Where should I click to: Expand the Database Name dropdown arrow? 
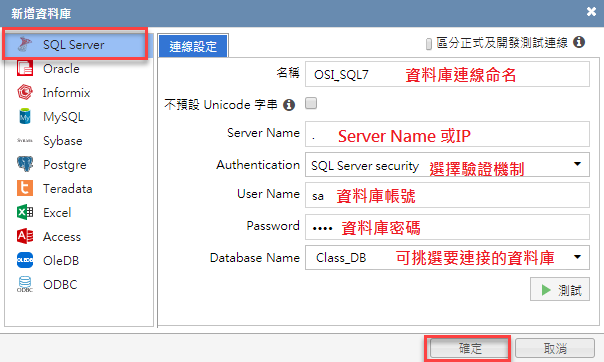pos(577,257)
